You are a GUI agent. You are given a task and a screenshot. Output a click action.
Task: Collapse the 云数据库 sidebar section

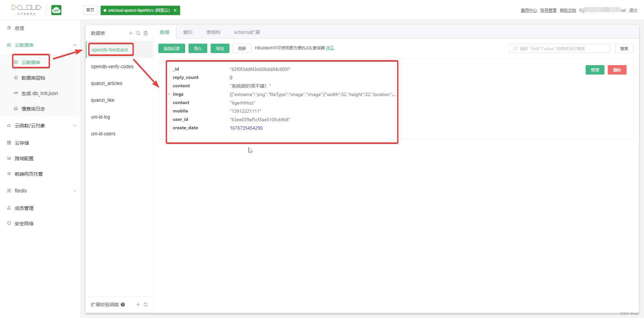(75, 45)
